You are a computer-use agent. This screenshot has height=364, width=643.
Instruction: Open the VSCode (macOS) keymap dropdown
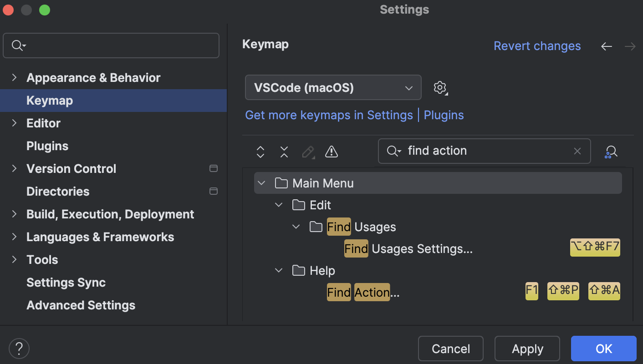[x=333, y=87]
